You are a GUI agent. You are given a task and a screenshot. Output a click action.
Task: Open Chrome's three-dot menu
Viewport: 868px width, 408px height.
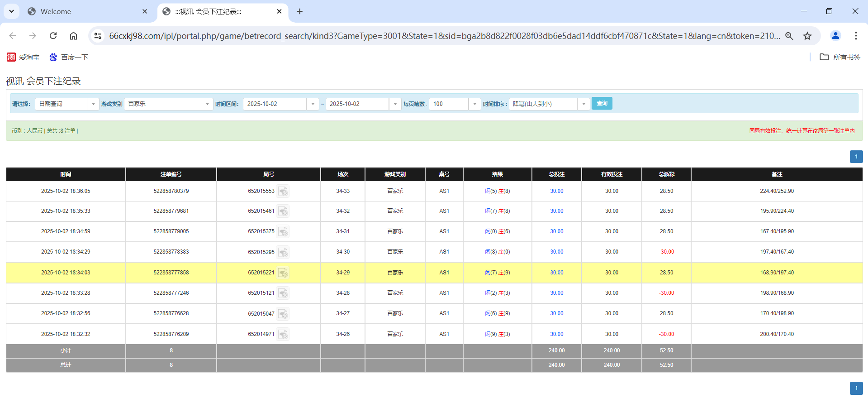coord(856,36)
